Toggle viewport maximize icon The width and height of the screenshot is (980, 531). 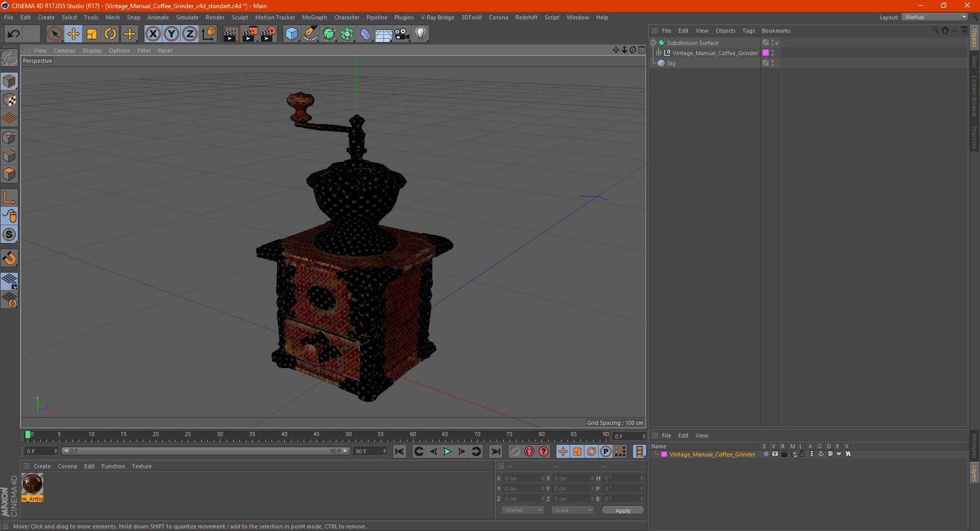tap(642, 50)
